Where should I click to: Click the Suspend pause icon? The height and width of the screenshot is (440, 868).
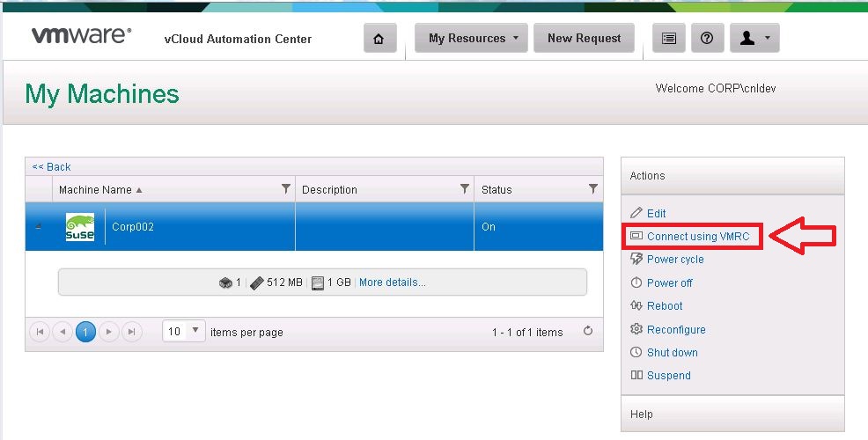(x=636, y=375)
